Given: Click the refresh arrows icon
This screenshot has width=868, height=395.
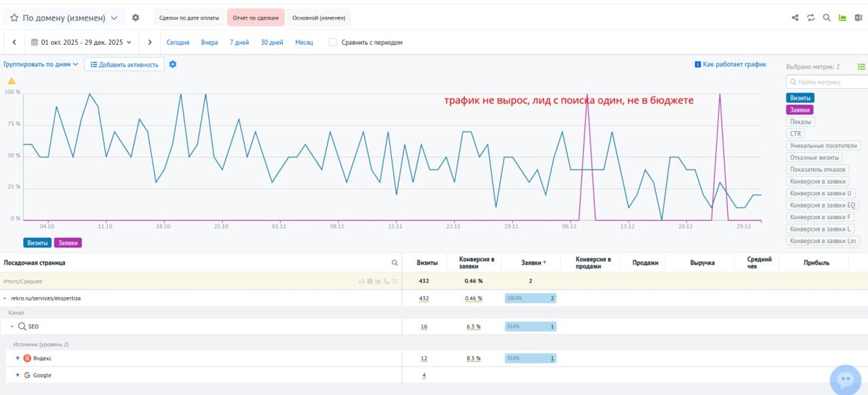Looking at the screenshot, I should 811,18.
